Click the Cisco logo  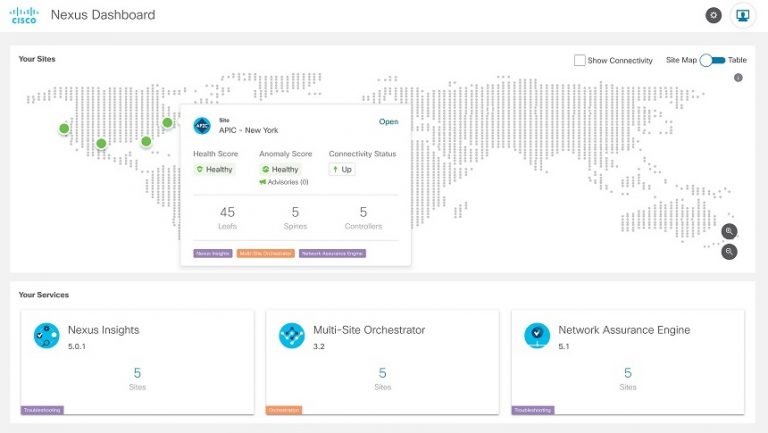click(24, 15)
